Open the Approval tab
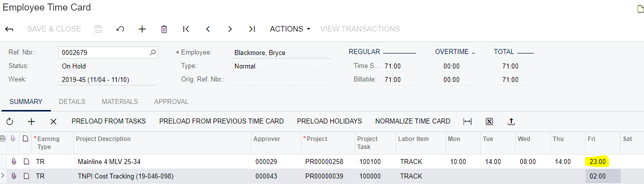This screenshot has height=189, width=644. click(x=171, y=101)
